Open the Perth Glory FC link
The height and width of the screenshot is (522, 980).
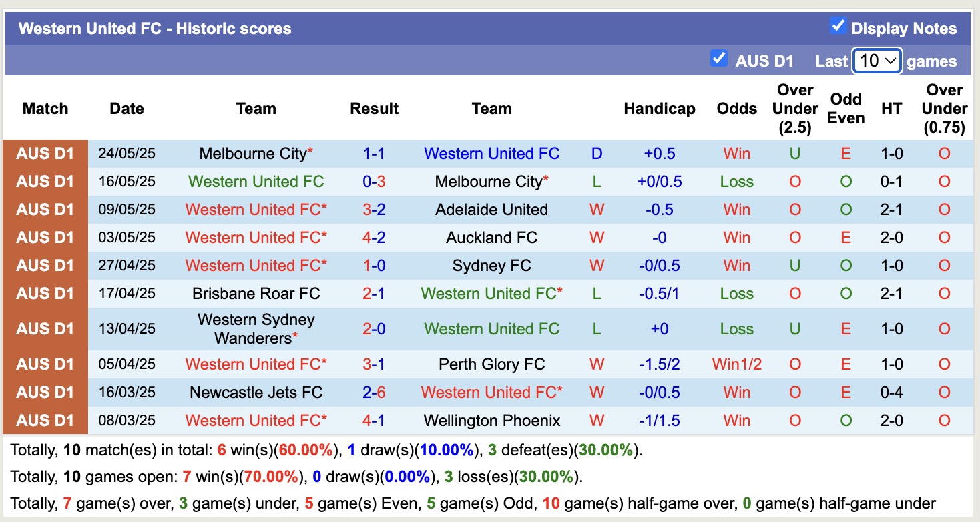click(x=491, y=364)
